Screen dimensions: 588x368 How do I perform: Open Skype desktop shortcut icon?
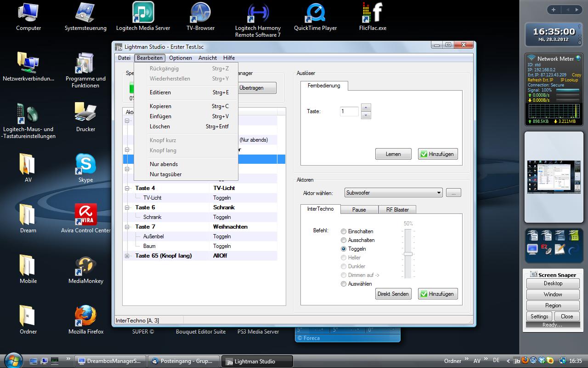[x=85, y=164]
